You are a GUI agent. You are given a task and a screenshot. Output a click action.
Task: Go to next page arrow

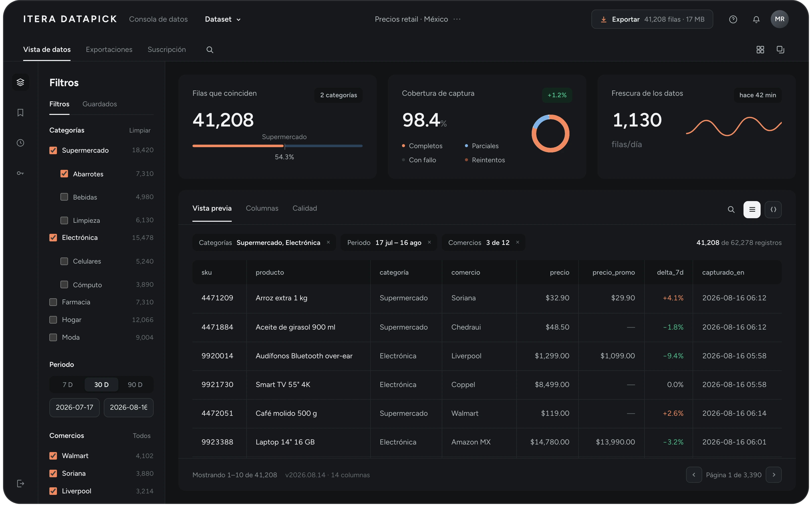(x=773, y=474)
